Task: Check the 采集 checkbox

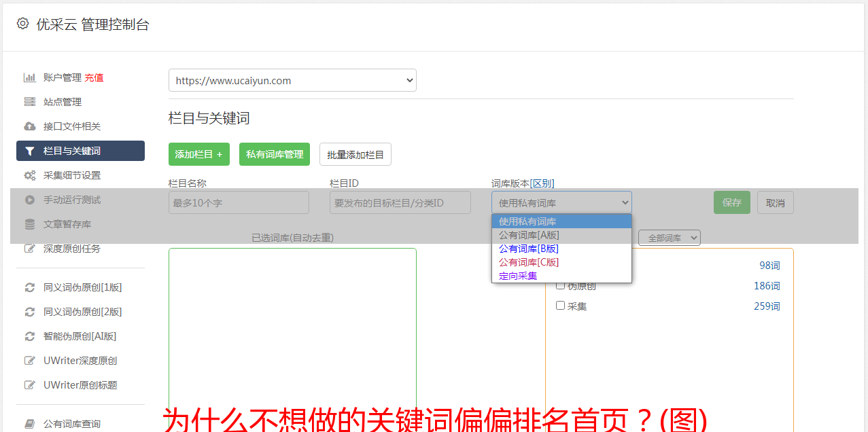Action: (x=561, y=306)
